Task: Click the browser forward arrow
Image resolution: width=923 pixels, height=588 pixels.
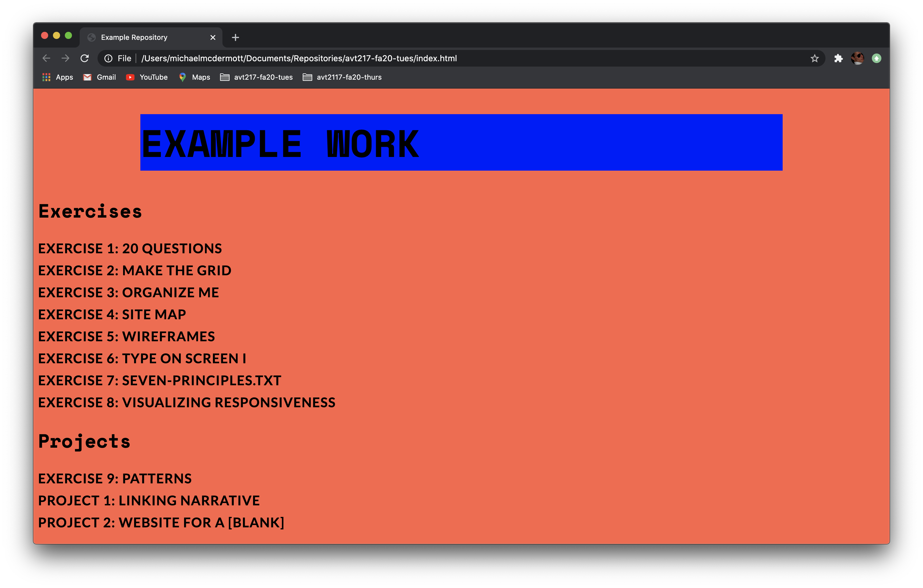Action: pyautogui.click(x=65, y=58)
